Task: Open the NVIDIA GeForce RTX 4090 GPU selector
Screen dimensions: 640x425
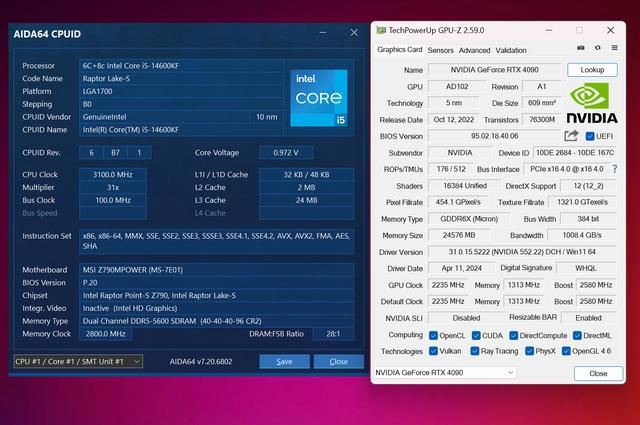Action: [445, 372]
